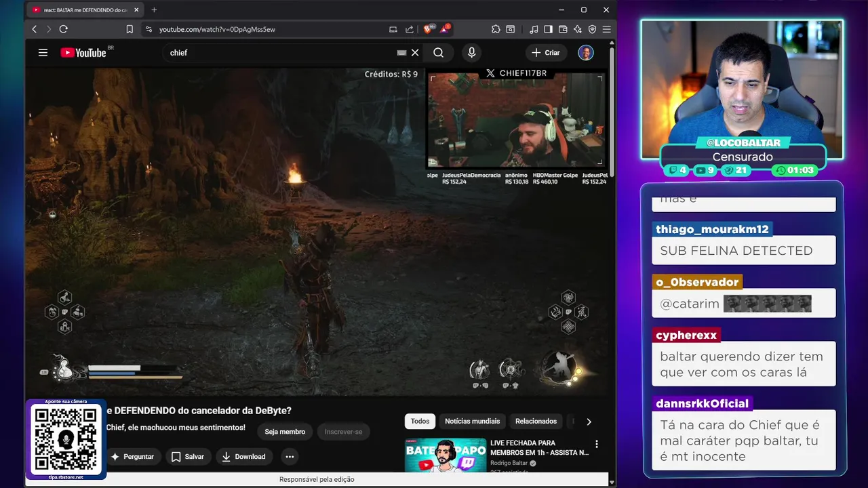868x488 pixels.
Task: Open the Criar create menu
Action: pyautogui.click(x=546, y=53)
